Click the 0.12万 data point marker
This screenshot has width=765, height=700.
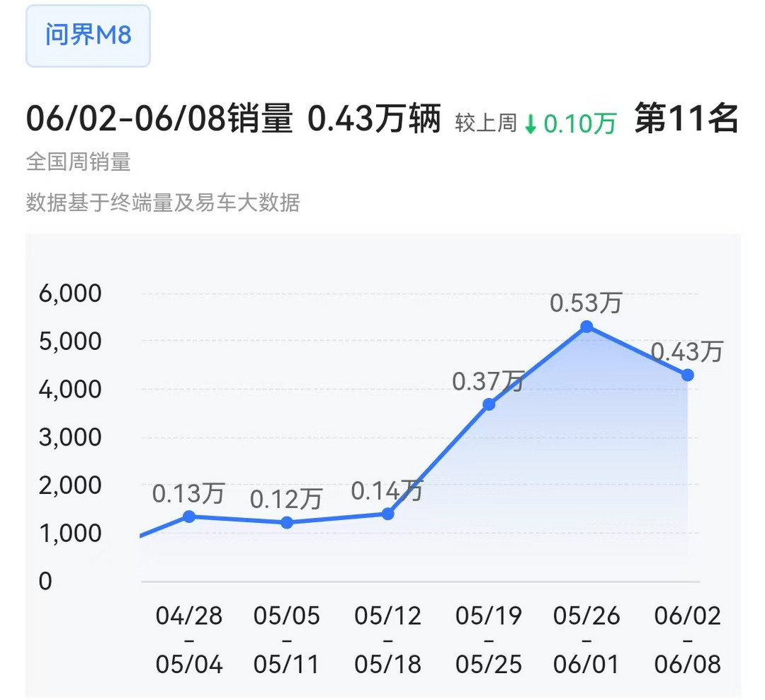click(287, 523)
